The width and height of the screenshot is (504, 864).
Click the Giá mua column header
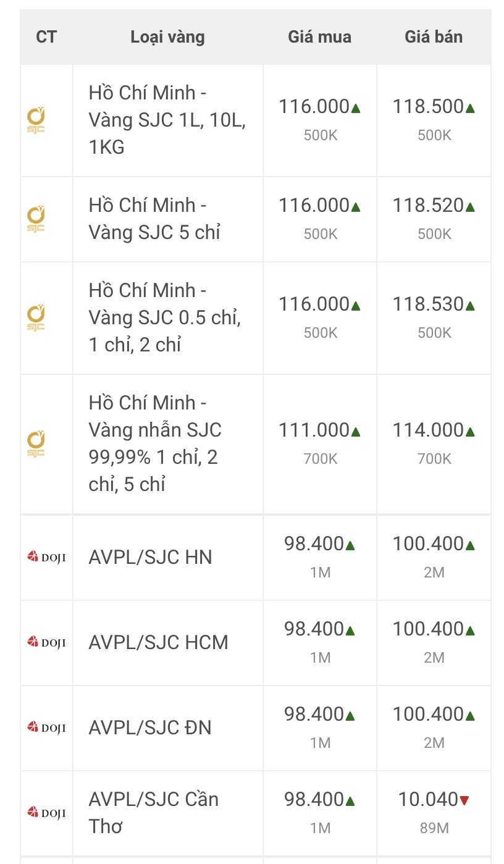coord(319,37)
